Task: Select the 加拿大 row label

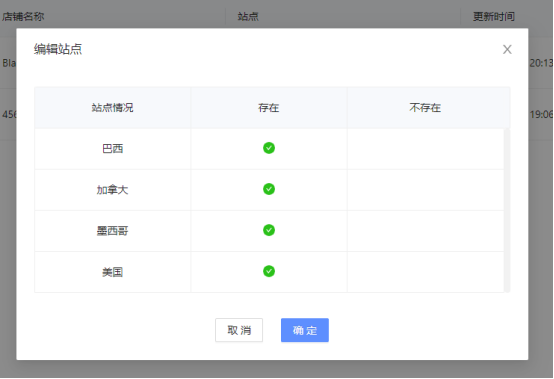Action: (112, 190)
